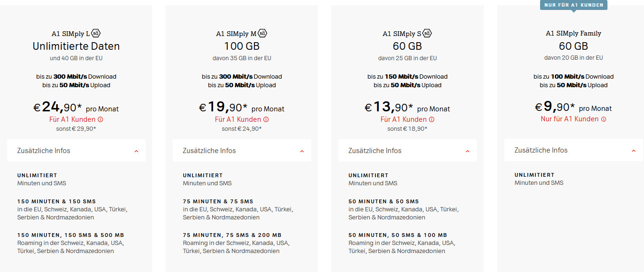Click the Nur für A1 Kunden link under €9,90
Viewport: 644px width, 272px height.
tap(569, 119)
